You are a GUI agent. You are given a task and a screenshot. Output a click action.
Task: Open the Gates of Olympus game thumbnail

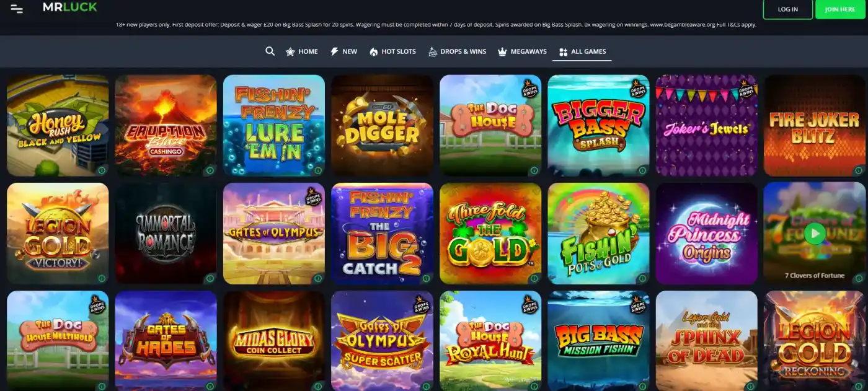coord(274,234)
